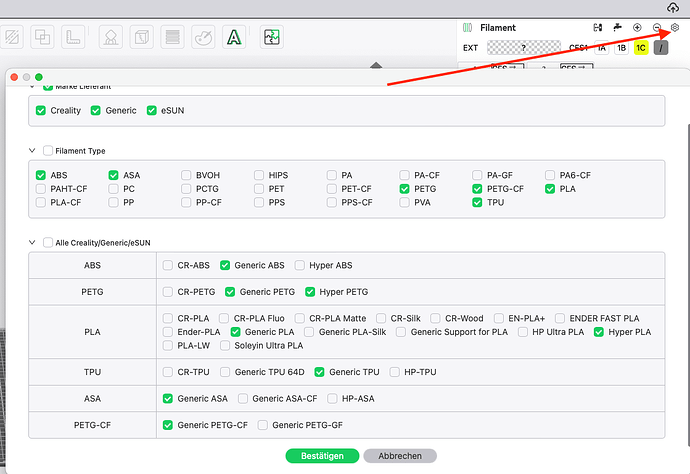
Task: Select the text letter A tool
Action: coord(234,37)
